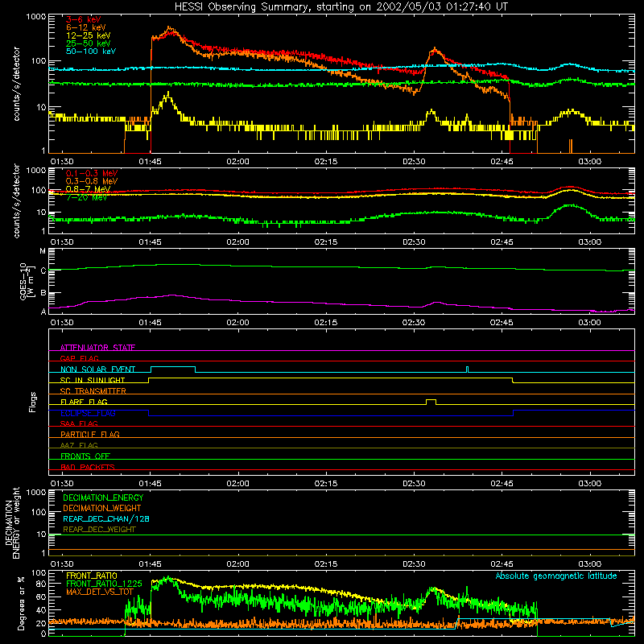The image size is (644, 644).
Task: Click the DECIMATION_WEIGHT legend label
Action: [x=102, y=508]
